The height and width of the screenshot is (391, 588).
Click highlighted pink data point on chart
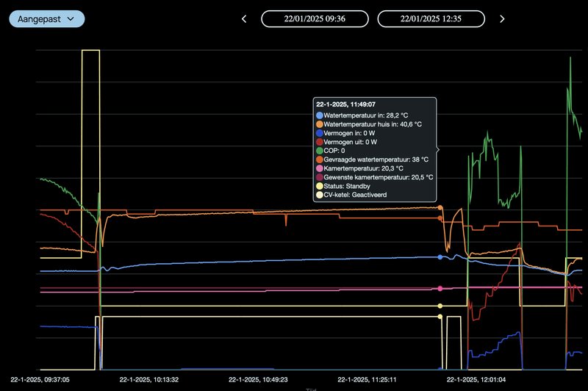point(440,288)
